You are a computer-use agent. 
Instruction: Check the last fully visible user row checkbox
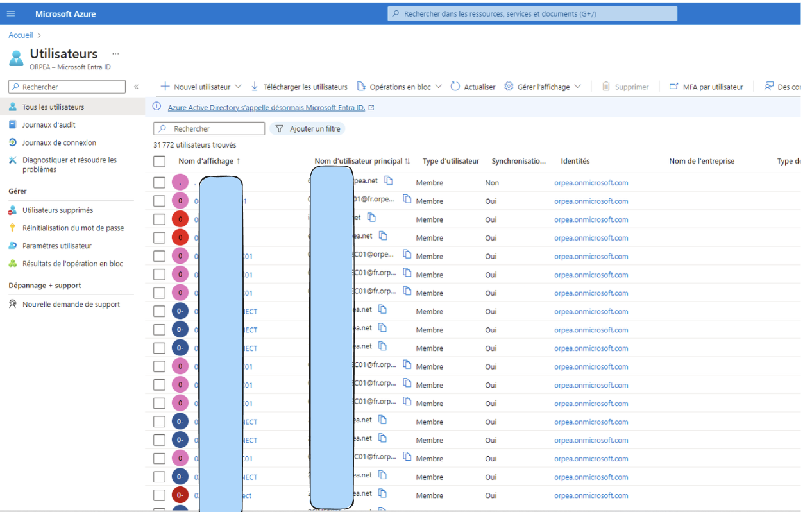pos(160,495)
